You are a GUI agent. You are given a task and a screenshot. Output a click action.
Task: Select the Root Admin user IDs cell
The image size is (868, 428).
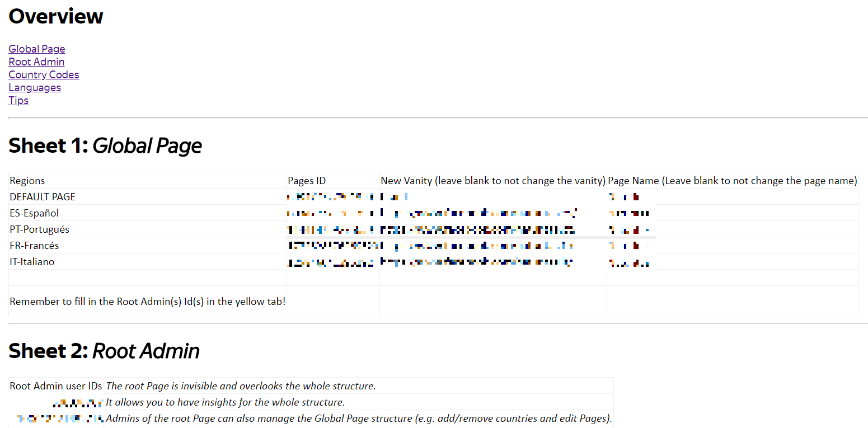pos(56,386)
